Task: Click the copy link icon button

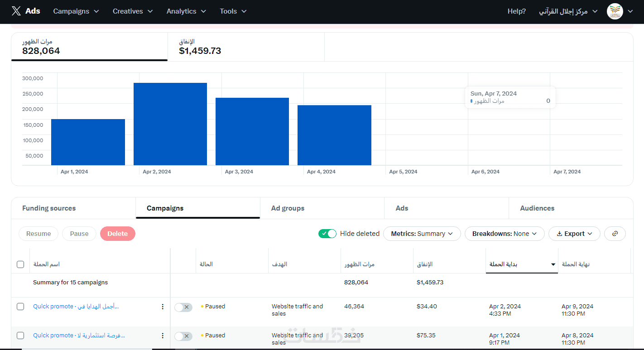Action: (615, 234)
